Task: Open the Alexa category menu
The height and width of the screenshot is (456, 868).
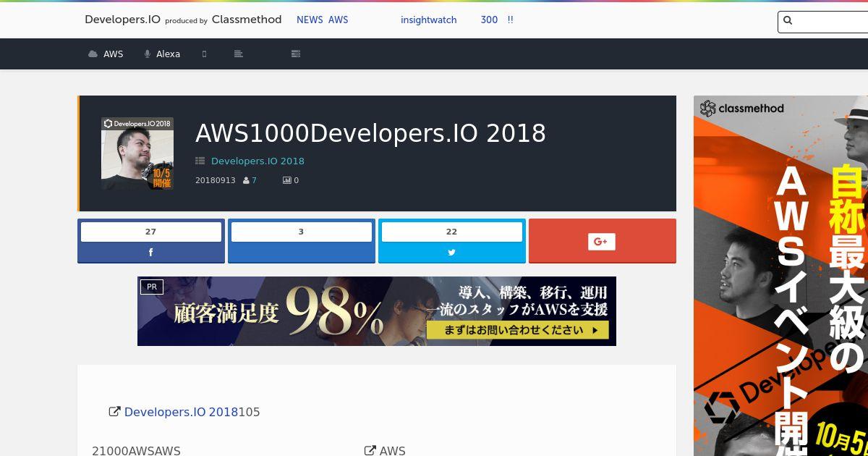Action: click(162, 54)
